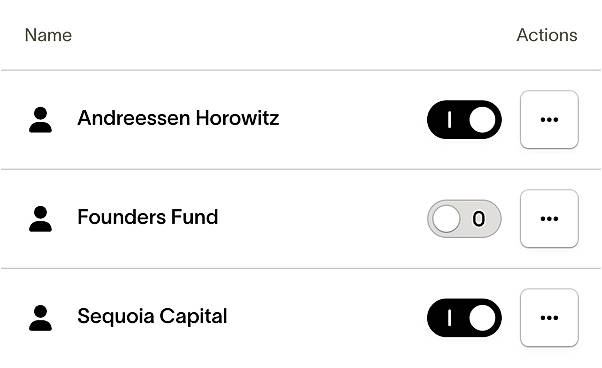Click the person icon beside Founders Fund
602x368 pixels.
pyautogui.click(x=40, y=219)
